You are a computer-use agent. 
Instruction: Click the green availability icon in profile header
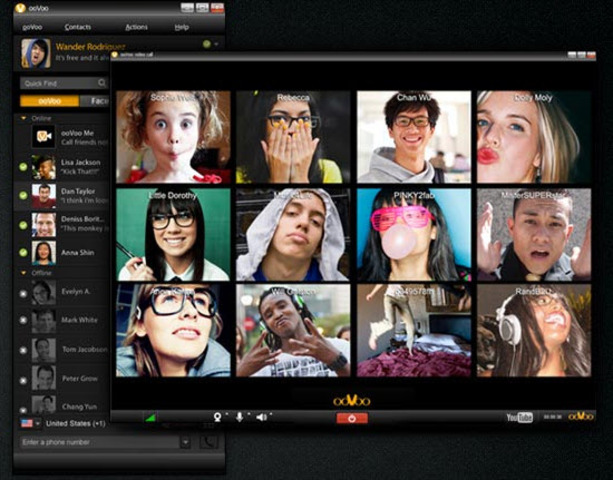(x=207, y=44)
